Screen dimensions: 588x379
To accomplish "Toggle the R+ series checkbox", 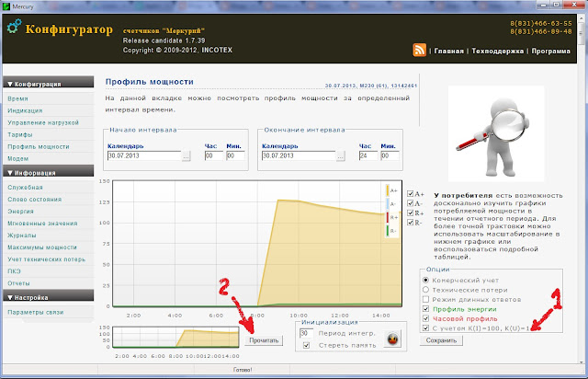I will tap(411, 213).
